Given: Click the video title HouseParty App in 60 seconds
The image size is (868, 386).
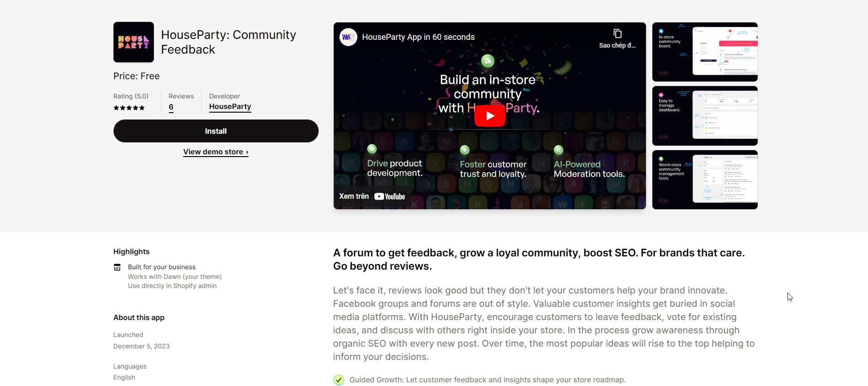Looking at the screenshot, I should pyautogui.click(x=418, y=37).
